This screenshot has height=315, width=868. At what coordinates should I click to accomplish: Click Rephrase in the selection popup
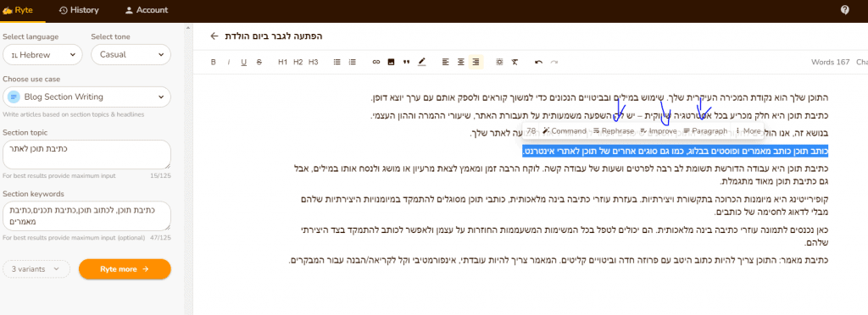614,131
